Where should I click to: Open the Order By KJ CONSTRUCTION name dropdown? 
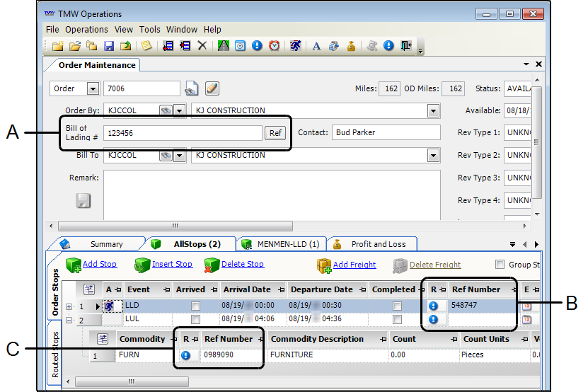(x=434, y=110)
